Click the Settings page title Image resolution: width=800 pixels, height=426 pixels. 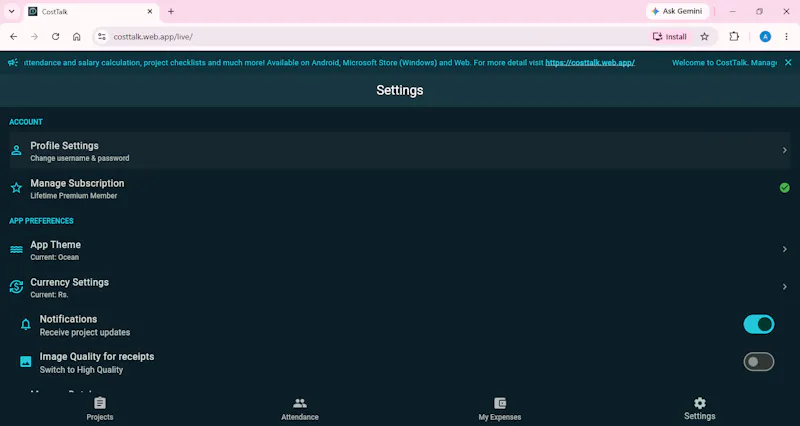coord(399,90)
